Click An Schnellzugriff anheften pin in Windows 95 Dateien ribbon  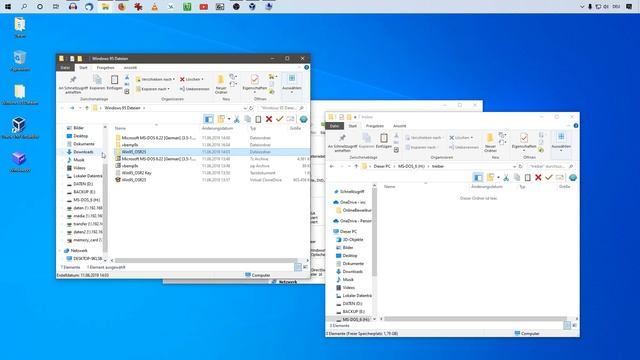(x=73, y=84)
